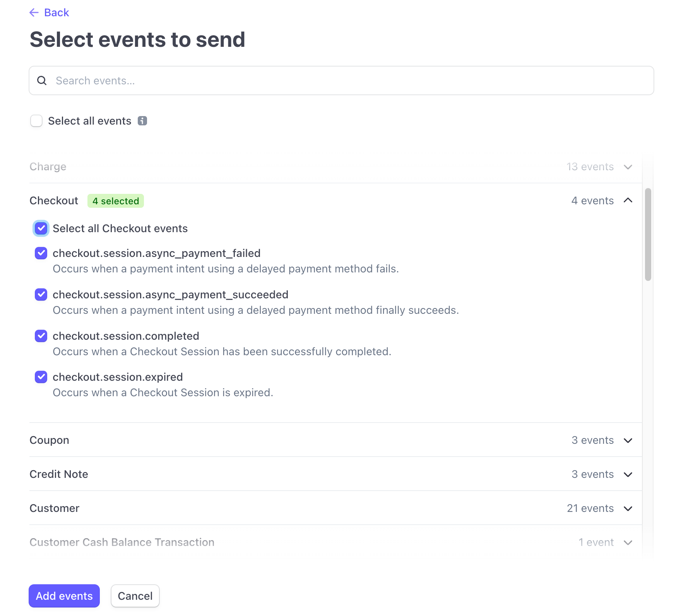Open the Credit Note events chevron
Screen dimensions: 681x616
point(628,474)
